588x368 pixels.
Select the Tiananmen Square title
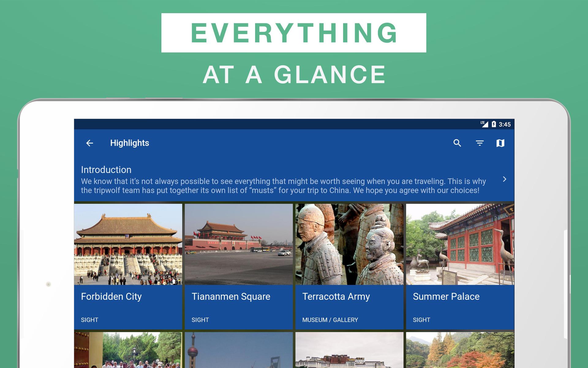pos(231,297)
